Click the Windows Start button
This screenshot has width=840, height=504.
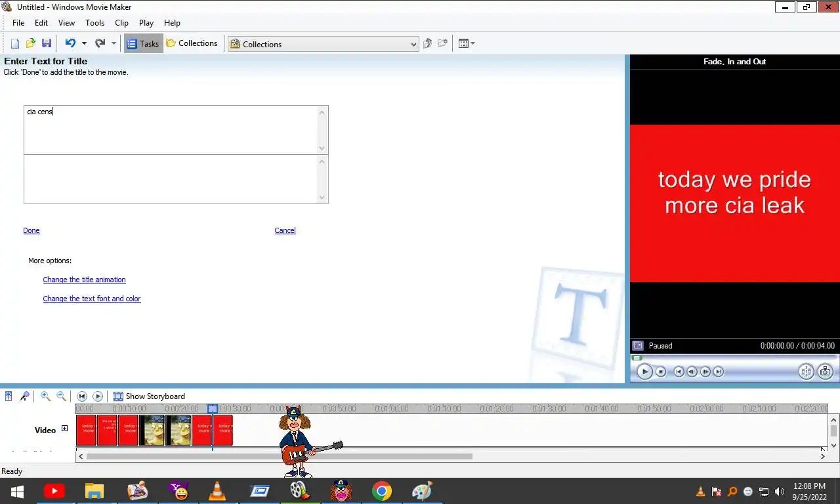[17, 492]
